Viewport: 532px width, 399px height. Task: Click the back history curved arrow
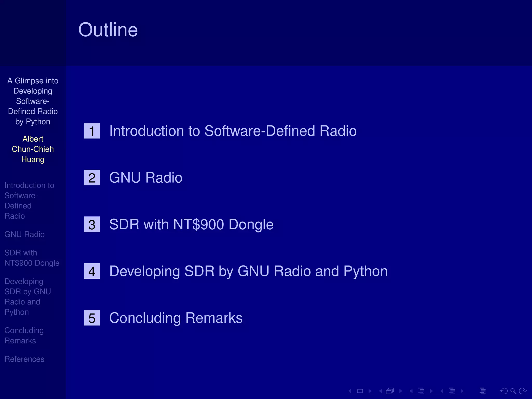click(504, 391)
